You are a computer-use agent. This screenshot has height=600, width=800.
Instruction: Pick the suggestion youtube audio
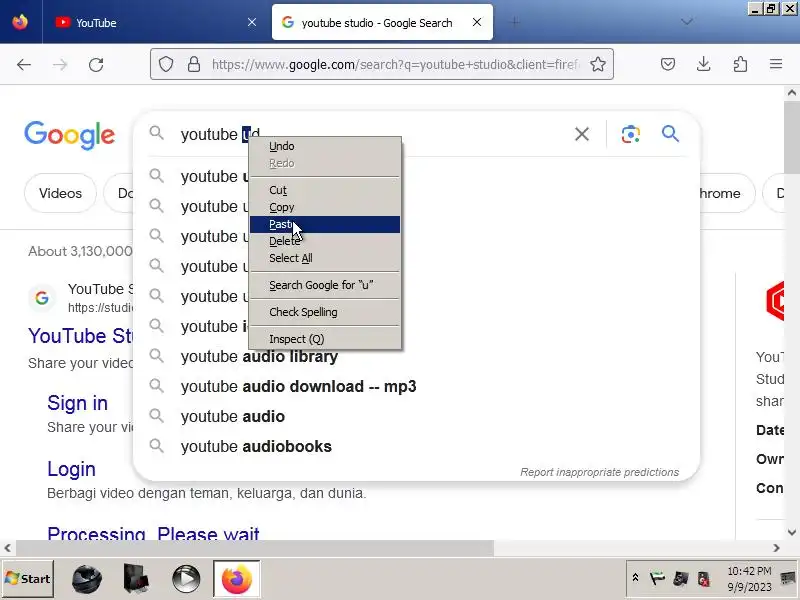(x=416, y=417)
